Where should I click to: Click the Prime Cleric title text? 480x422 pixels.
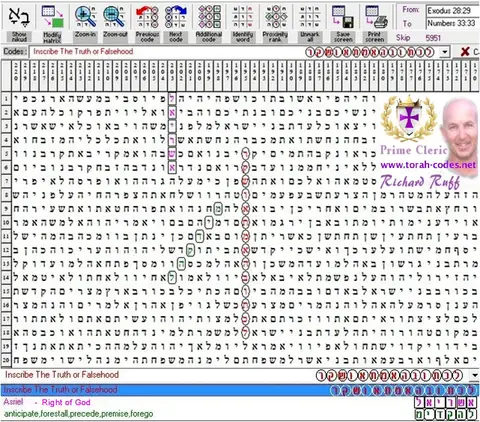coord(413,150)
